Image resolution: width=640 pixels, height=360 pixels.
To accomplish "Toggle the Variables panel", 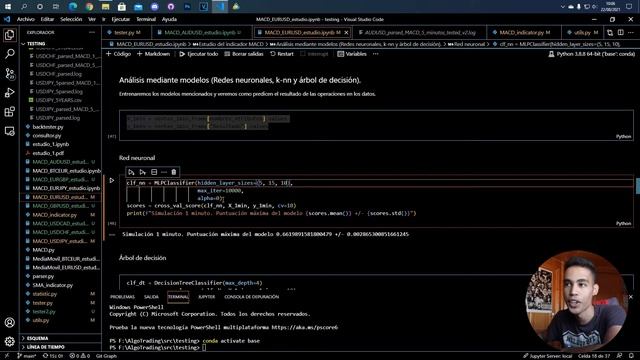I will click(352, 54).
